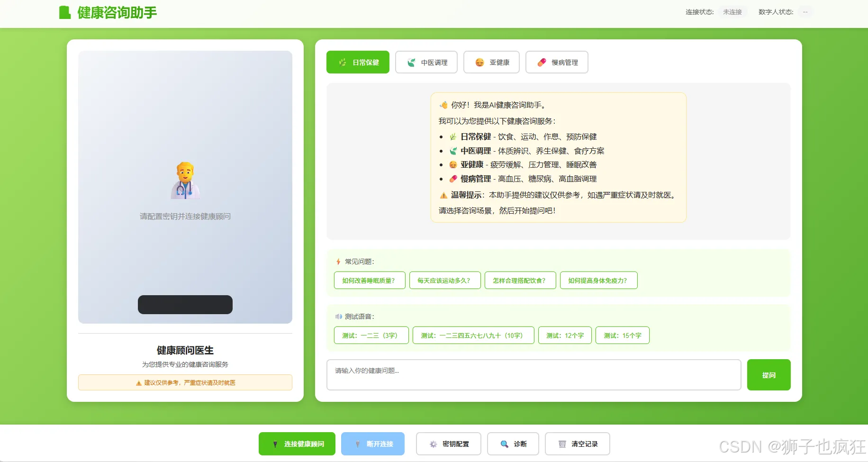
Task: Focus the health question input field
Action: (533, 375)
